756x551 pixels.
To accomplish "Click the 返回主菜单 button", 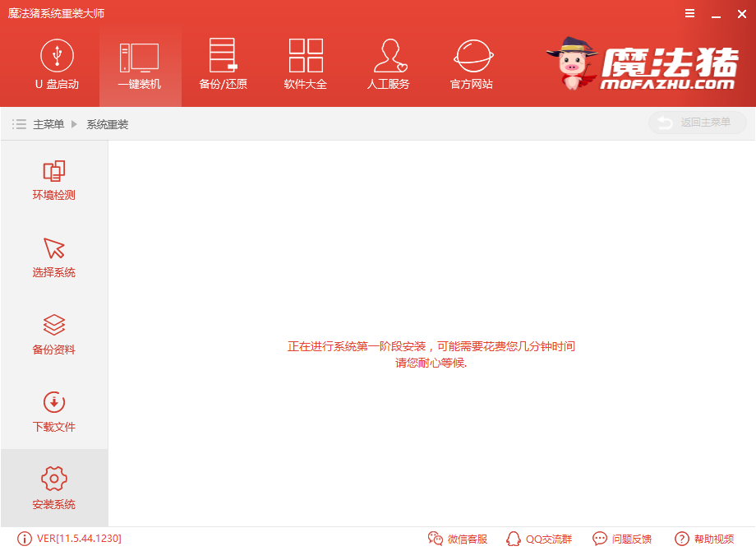I will [697, 122].
